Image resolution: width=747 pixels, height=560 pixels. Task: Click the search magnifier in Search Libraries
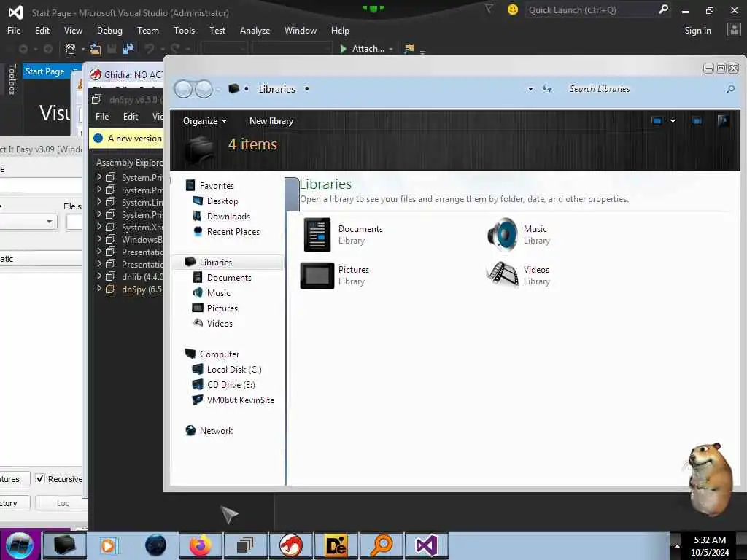[730, 89]
